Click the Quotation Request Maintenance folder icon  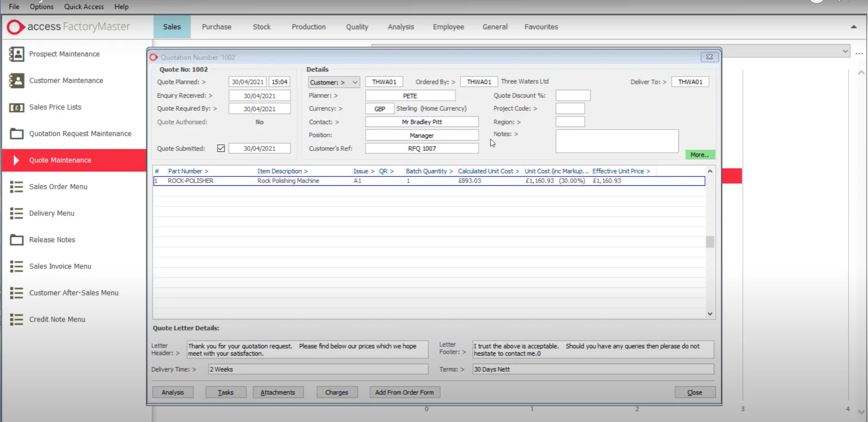click(x=16, y=134)
